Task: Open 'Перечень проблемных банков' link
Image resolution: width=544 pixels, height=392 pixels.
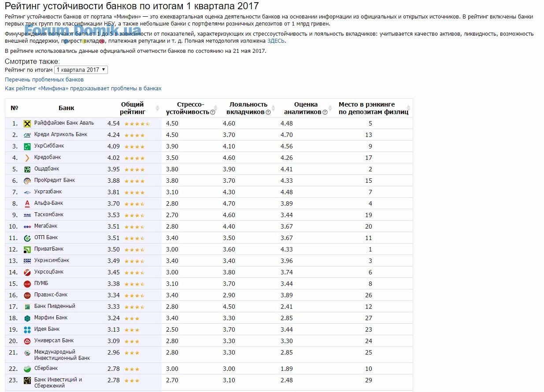Action: point(44,80)
